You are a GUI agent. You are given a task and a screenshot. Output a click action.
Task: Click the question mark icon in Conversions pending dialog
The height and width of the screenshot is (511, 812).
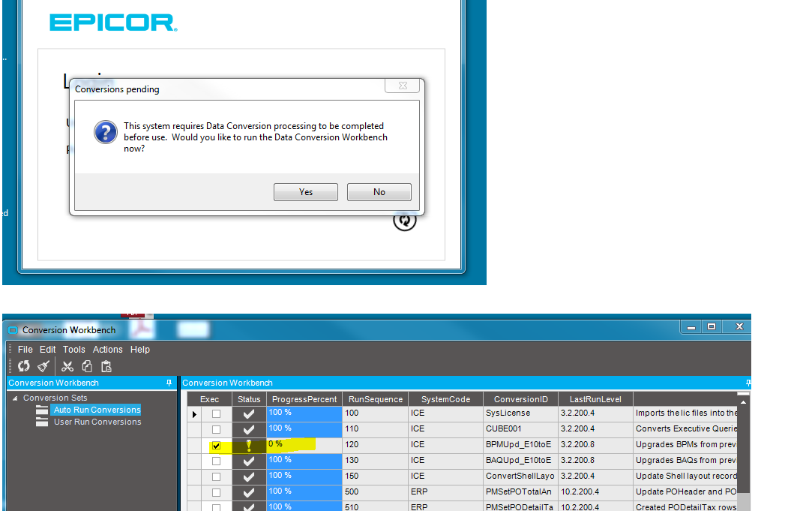point(106,132)
